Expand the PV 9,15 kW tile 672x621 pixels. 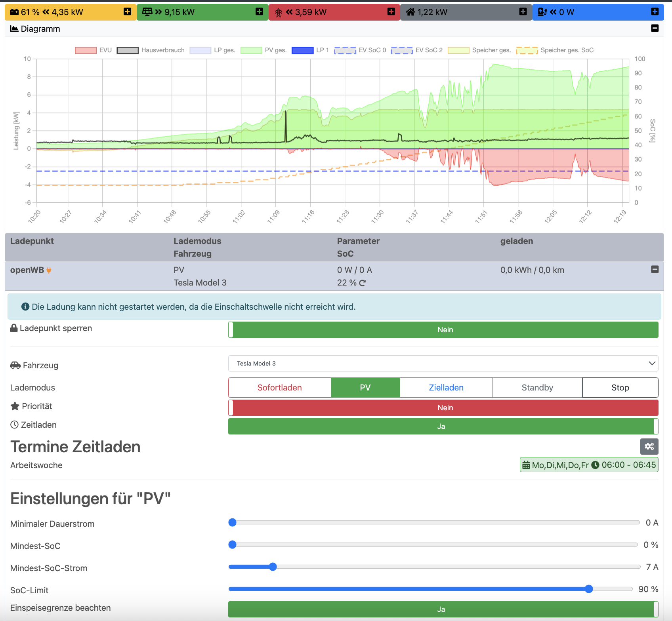coord(259,12)
